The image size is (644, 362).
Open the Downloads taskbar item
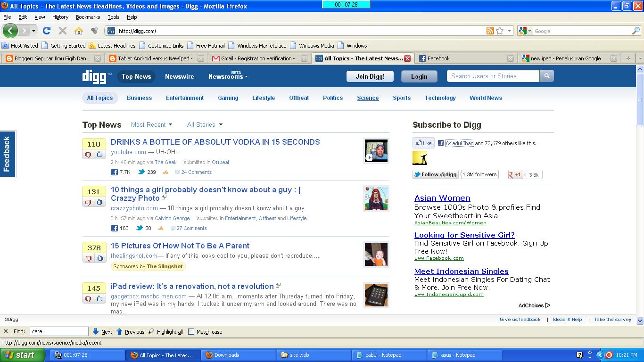(238, 355)
